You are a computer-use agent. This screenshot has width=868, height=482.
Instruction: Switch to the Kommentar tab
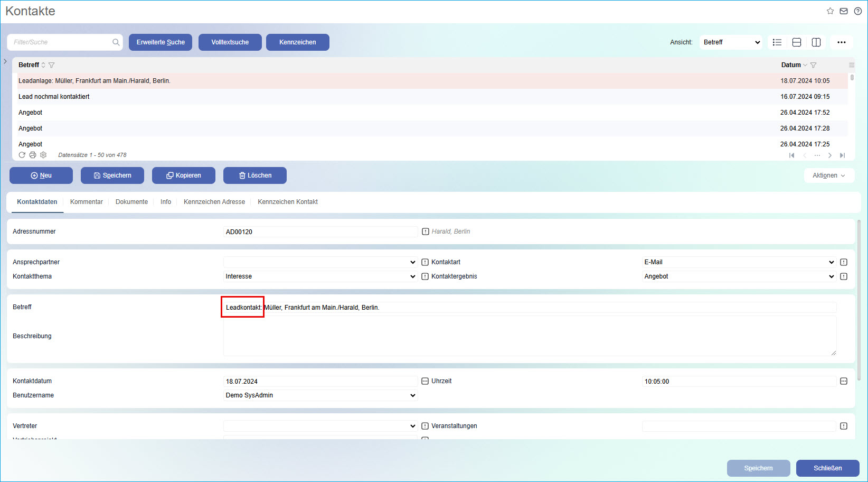(x=87, y=202)
